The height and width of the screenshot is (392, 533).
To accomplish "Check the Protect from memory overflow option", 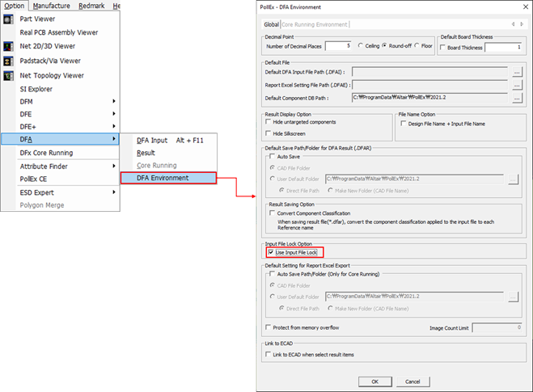I will 269,327.
